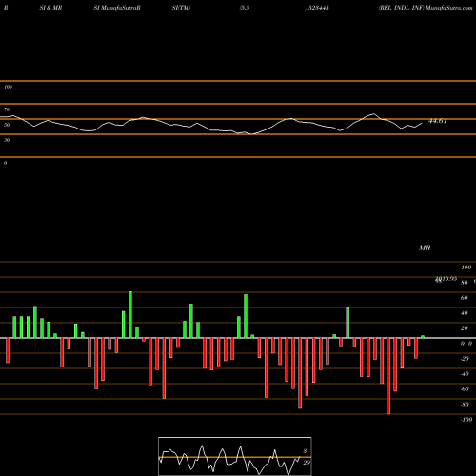This screenshot has width=476, height=476.
Task: Click the 60 label on the MR axis
Action: pyautogui.click(x=465, y=298)
